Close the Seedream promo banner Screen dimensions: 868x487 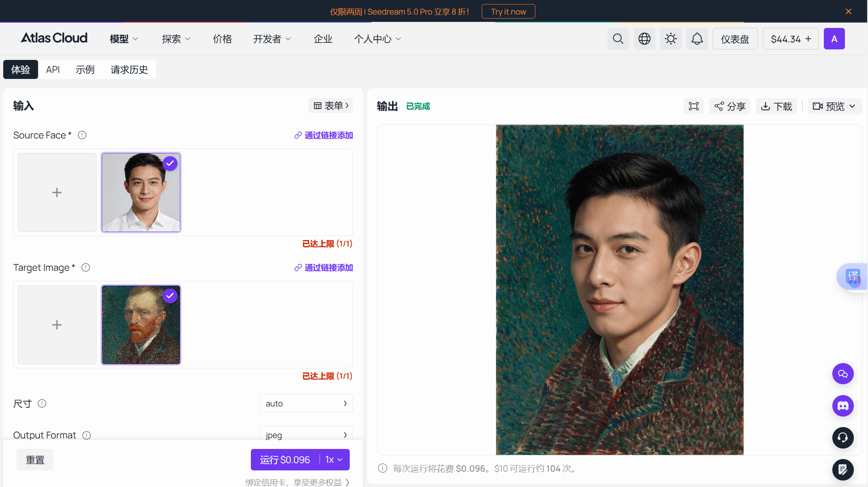(x=849, y=11)
